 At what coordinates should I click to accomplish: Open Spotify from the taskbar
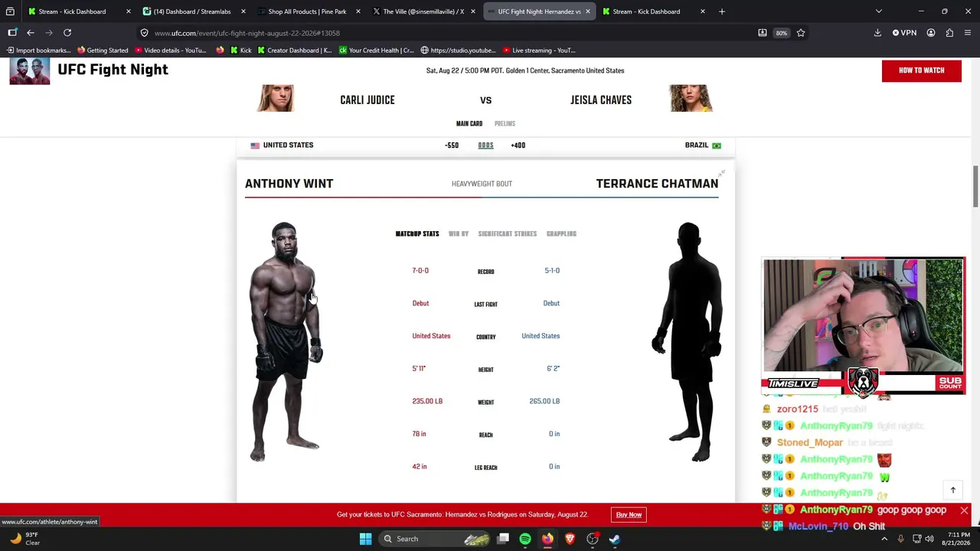tap(525, 539)
